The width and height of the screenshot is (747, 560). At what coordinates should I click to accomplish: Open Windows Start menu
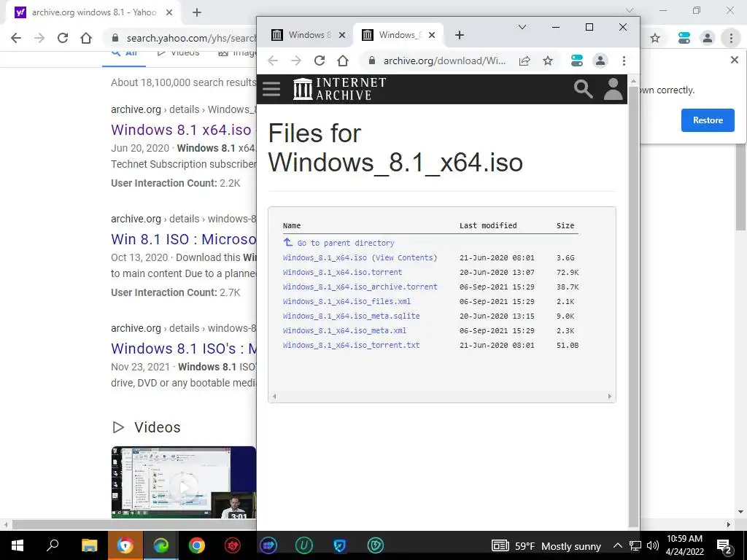(x=18, y=545)
